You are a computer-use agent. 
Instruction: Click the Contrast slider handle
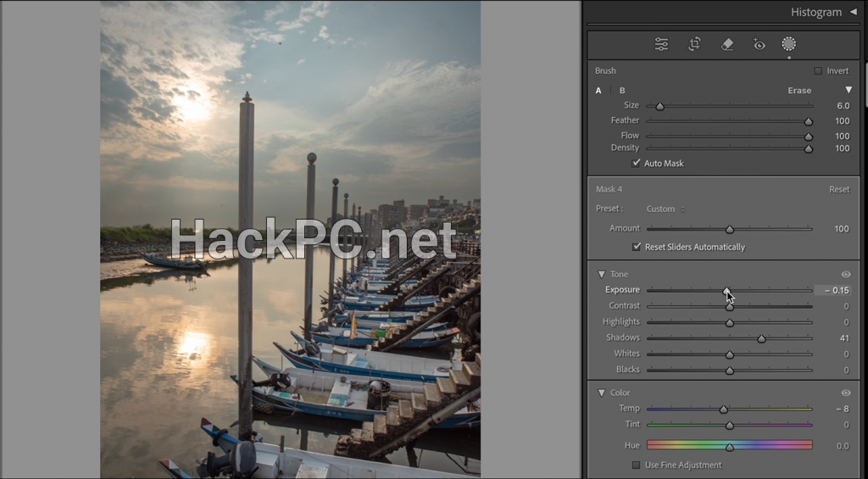[730, 307]
